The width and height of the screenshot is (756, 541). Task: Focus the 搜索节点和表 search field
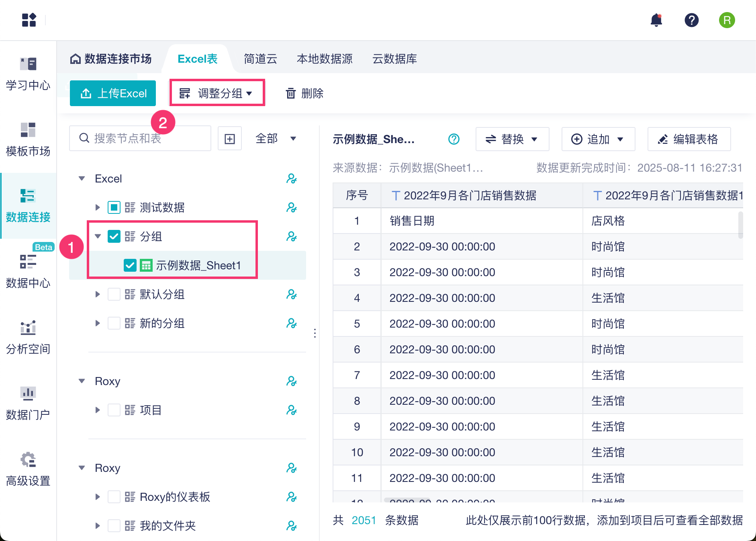click(141, 139)
